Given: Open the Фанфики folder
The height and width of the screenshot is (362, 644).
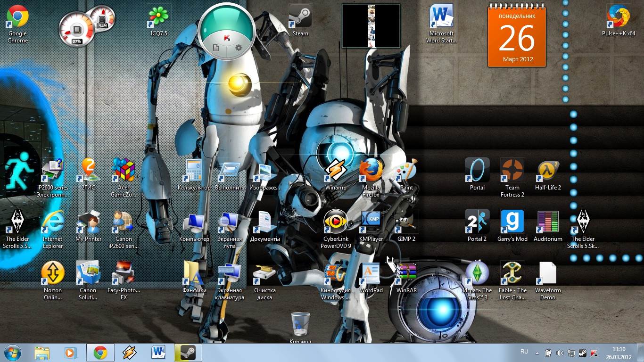Looking at the screenshot, I should (x=194, y=278).
